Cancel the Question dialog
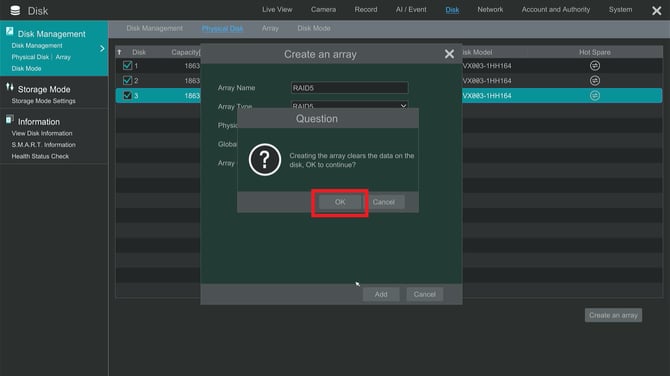 click(x=383, y=202)
